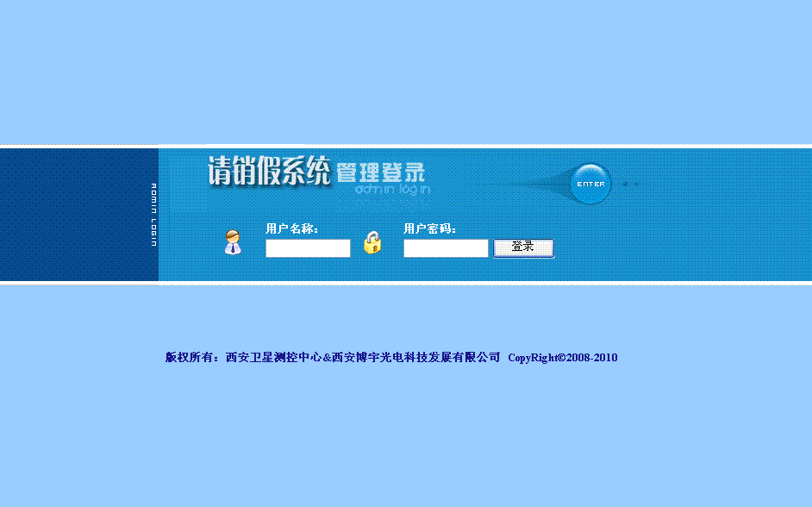Click the gold padlock icon

[372, 242]
